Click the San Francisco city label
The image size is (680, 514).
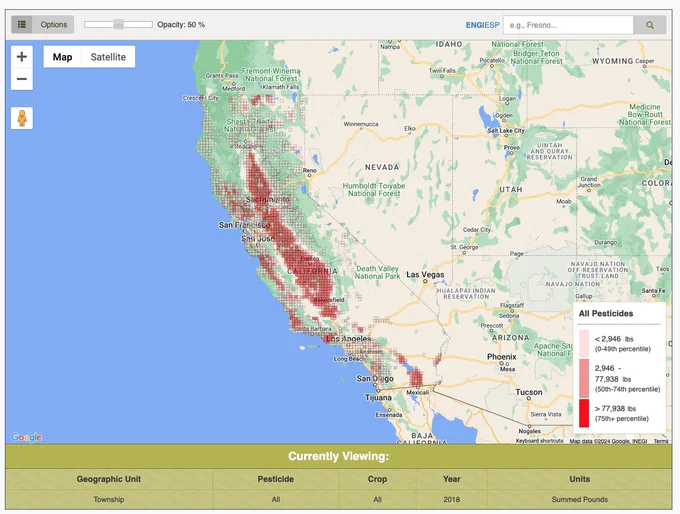click(x=244, y=225)
